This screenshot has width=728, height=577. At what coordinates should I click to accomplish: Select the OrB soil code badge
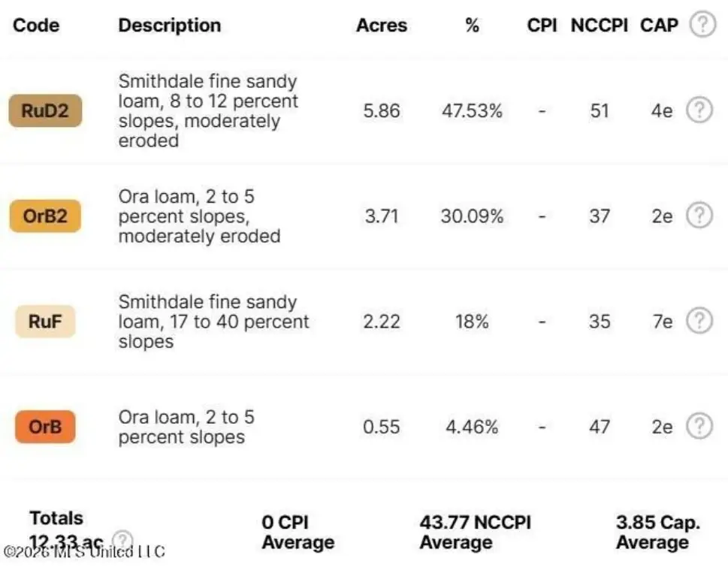click(45, 427)
